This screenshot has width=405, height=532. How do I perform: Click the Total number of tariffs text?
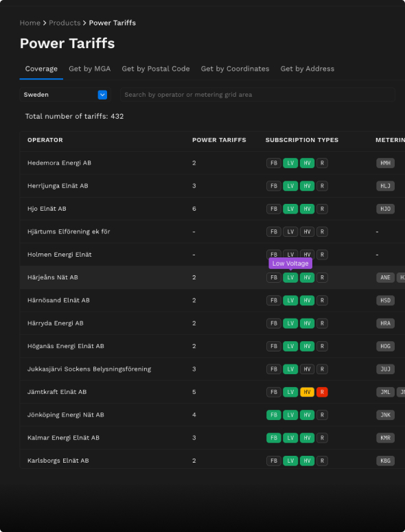point(74,117)
